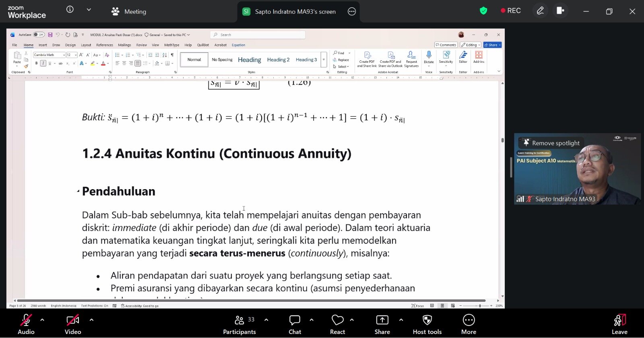Click the Undo arrow in Word
This screenshot has height=338, width=644.
58,35
